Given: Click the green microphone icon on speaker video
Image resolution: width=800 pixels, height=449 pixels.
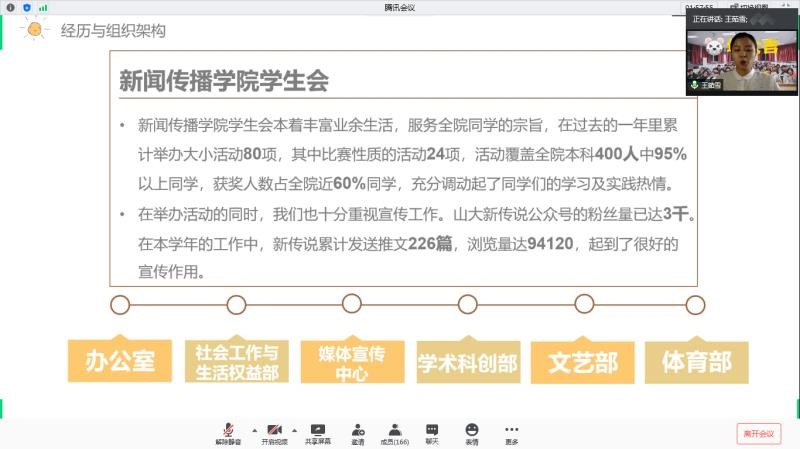Looking at the screenshot, I should point(693,87).
